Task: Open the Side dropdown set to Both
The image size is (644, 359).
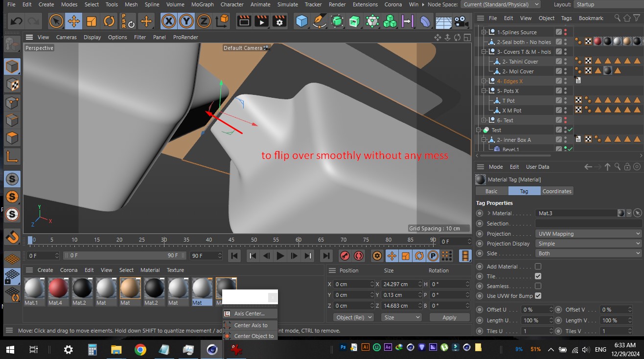Action: click(x=587, y=253)
